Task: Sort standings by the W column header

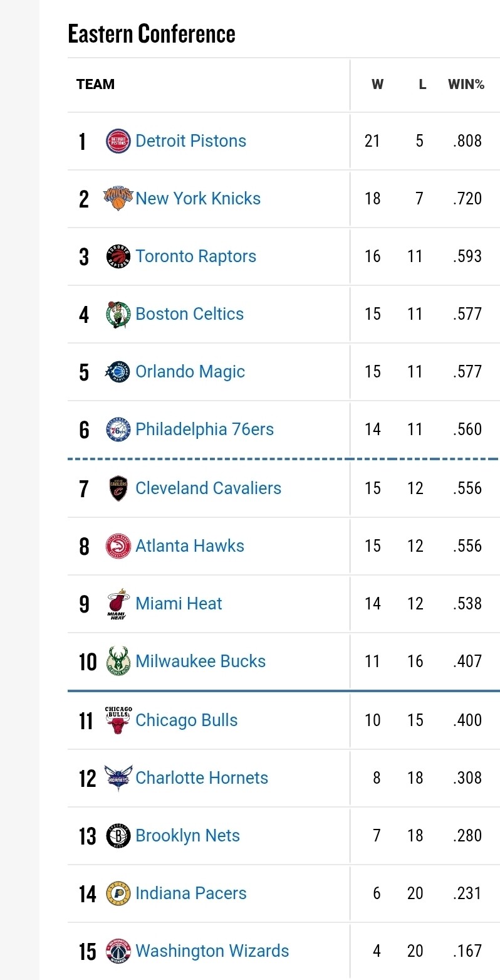Action: (377, 85)
